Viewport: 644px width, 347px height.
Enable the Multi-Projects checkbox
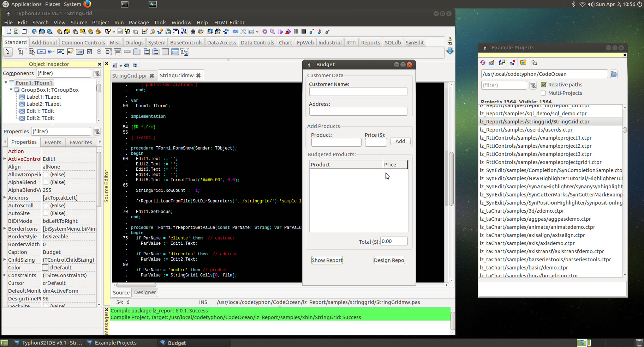544,93
